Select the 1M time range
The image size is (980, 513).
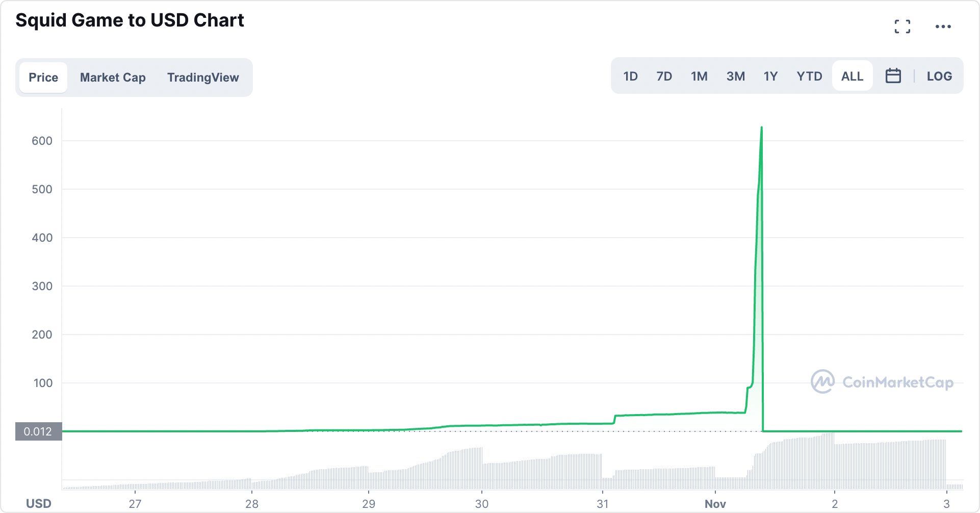699,75
